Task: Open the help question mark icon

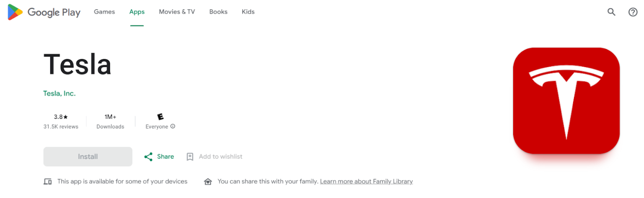Action: pyautogui.click(x=633, y=12)
